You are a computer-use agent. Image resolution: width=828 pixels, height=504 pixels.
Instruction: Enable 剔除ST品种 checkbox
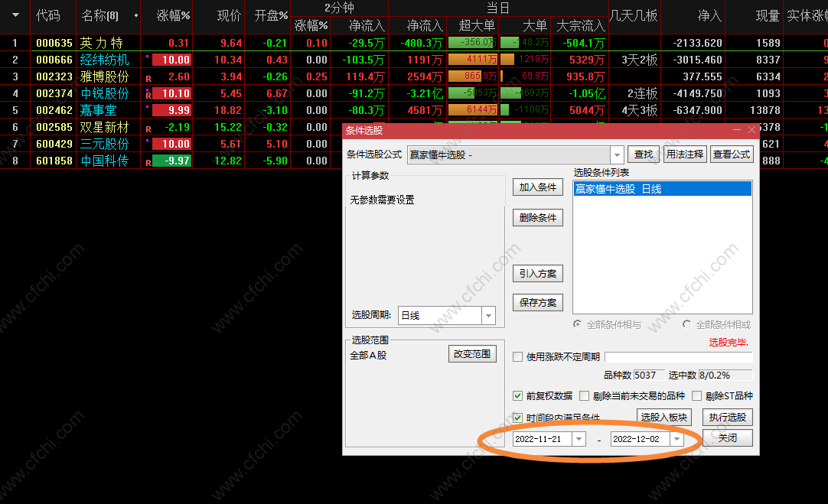pyautogui.click(x=696, y=395)
